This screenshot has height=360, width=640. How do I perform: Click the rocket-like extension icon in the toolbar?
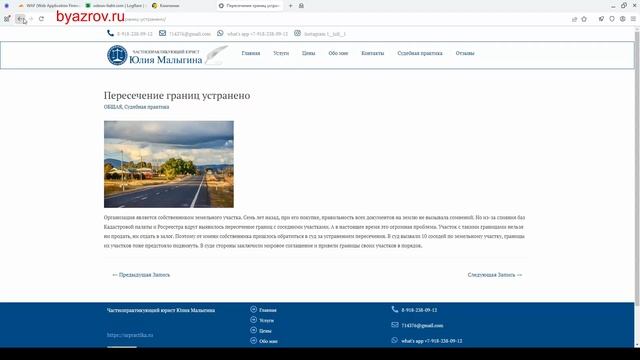(601, 19)
